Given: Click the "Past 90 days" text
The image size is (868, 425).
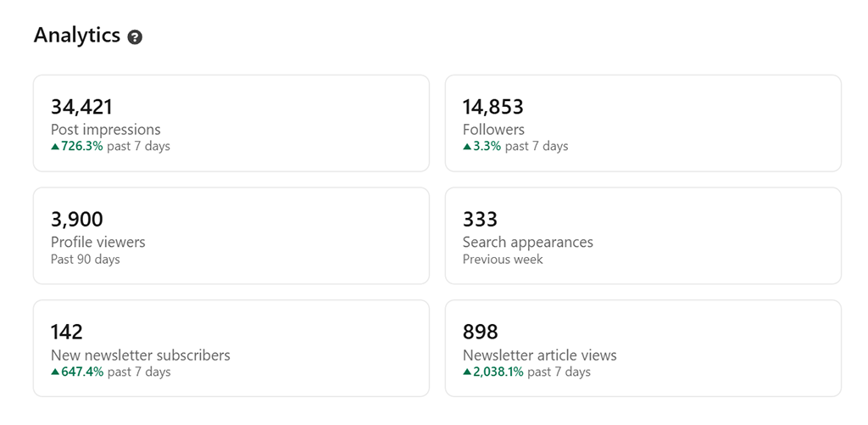Looking at the screenshot, I should click(x=85, y=260).
